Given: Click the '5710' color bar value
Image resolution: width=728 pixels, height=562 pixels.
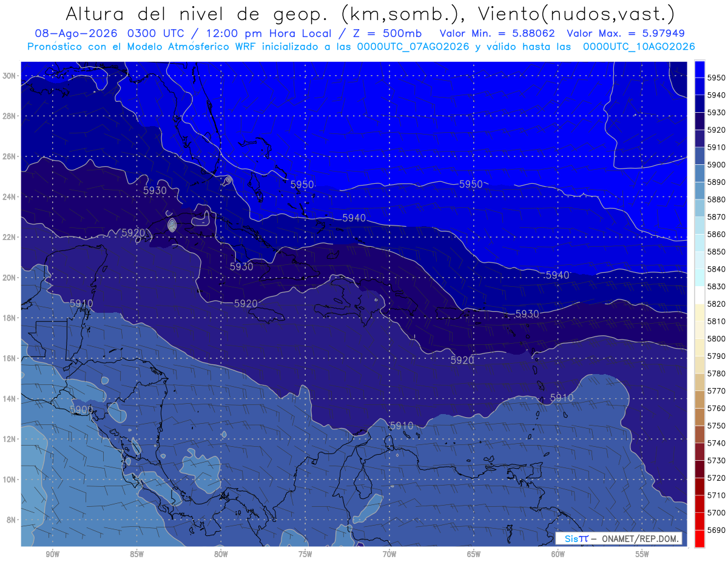Looking at the screenshot, I should [x=718, y=495].
